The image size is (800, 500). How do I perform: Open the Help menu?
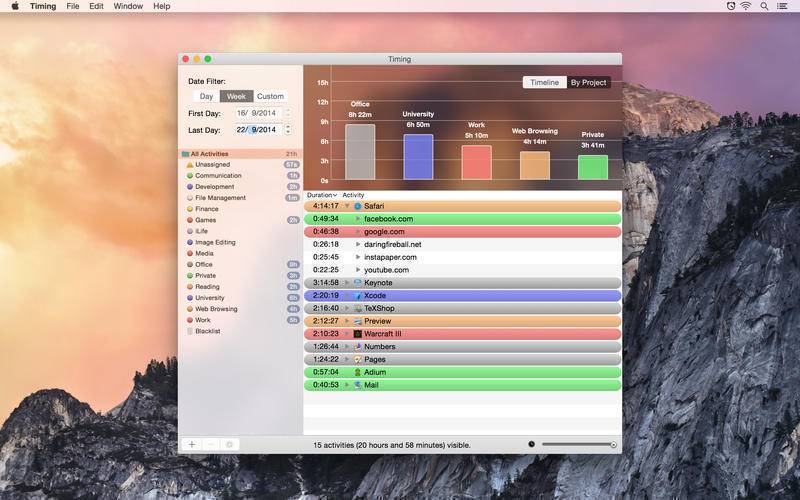[x=162, y=6]
